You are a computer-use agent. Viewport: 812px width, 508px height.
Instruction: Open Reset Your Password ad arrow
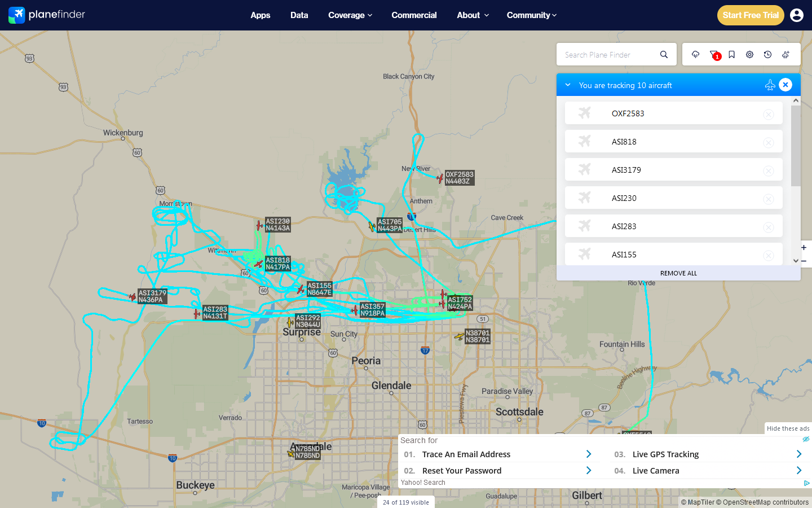(589, 471)
